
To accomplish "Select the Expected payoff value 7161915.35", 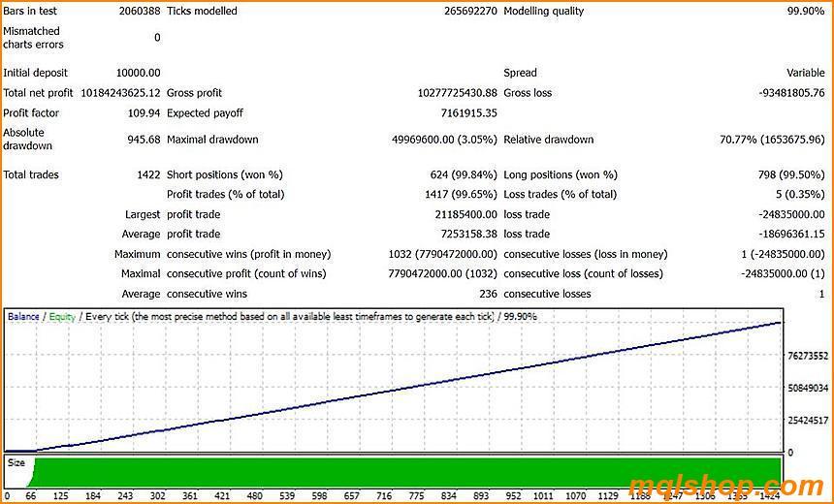I will tap(469, 113).
